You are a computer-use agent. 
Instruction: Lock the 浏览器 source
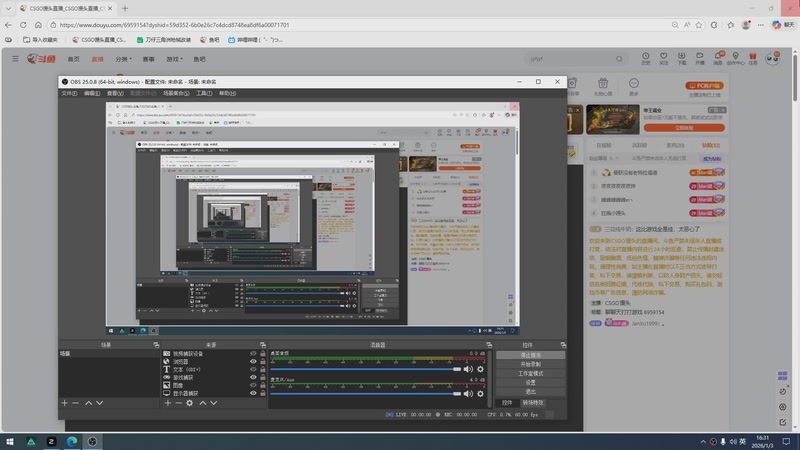pyautogui.click(x=263, y=361)
